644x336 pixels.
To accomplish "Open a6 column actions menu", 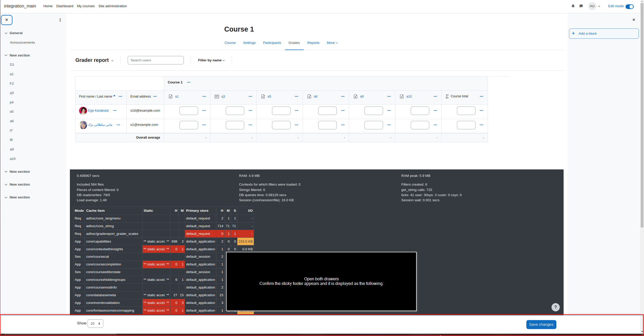I will click(343, 97).
